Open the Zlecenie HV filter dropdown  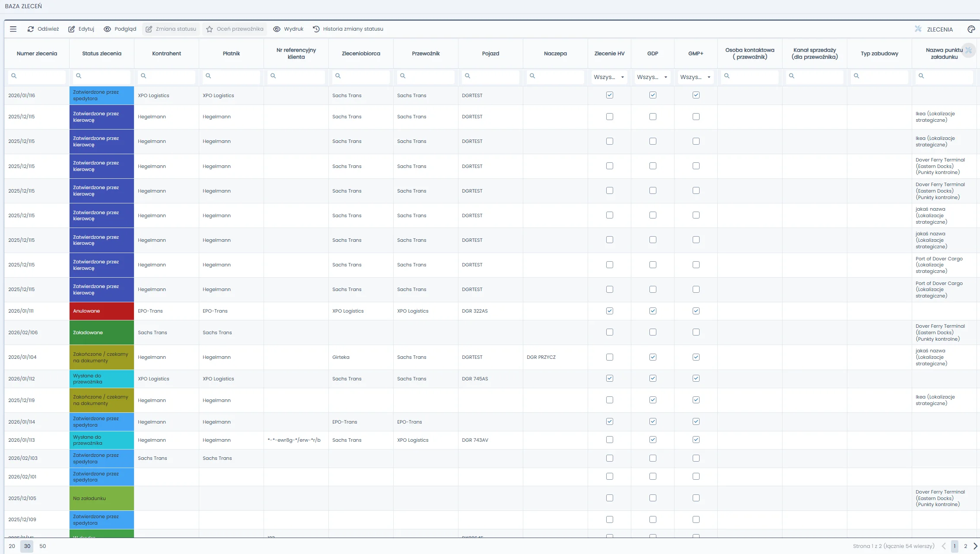(x=609, y=77)
